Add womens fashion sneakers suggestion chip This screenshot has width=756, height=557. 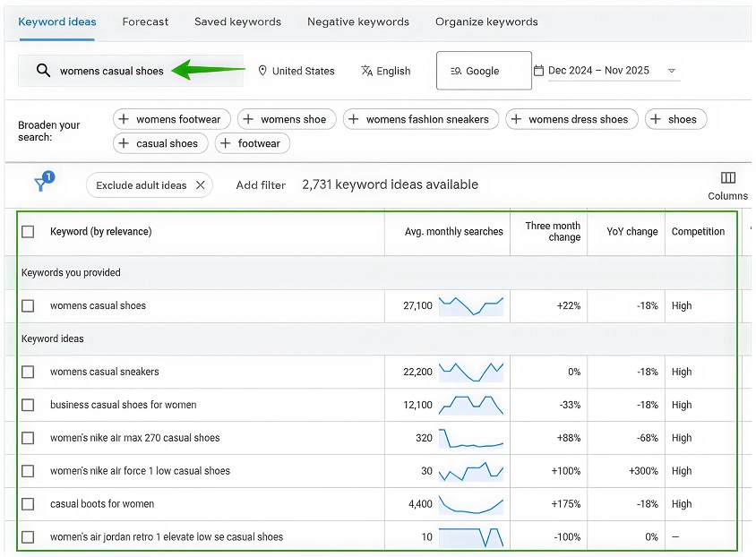(x=421, y=119)
